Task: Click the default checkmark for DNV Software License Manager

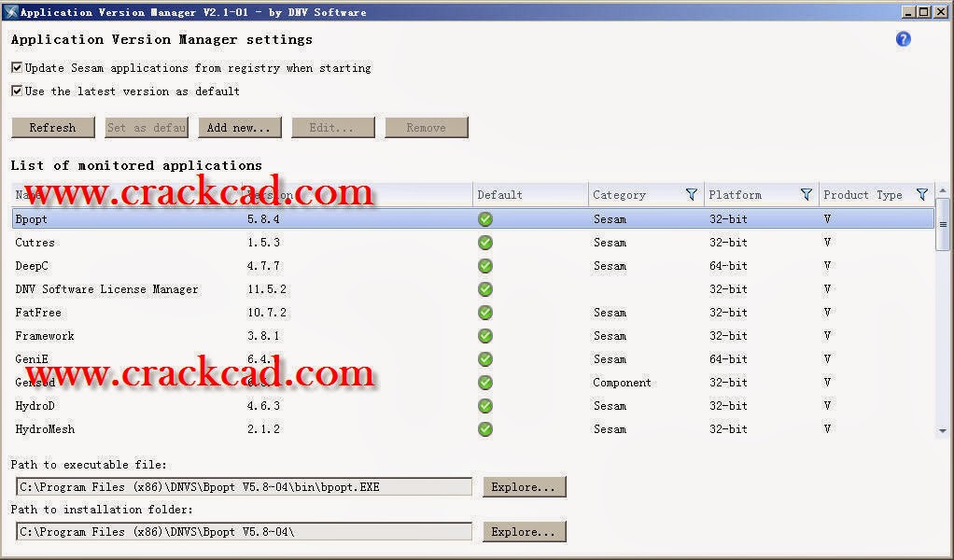Action: [x=484, y=288]
